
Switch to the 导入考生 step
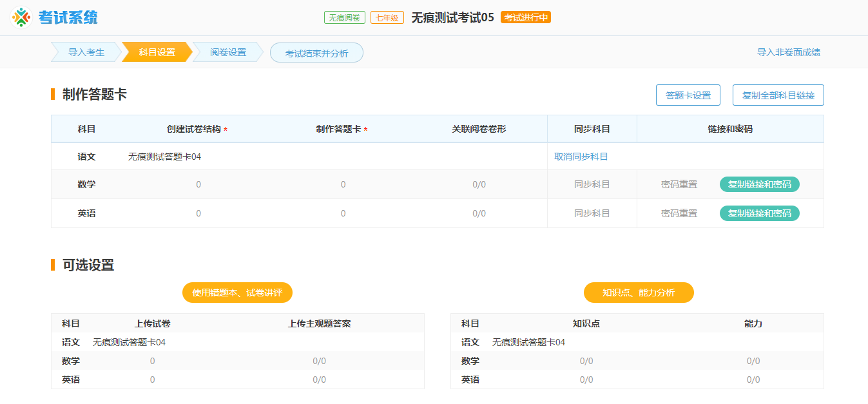(x=86, y=52)
